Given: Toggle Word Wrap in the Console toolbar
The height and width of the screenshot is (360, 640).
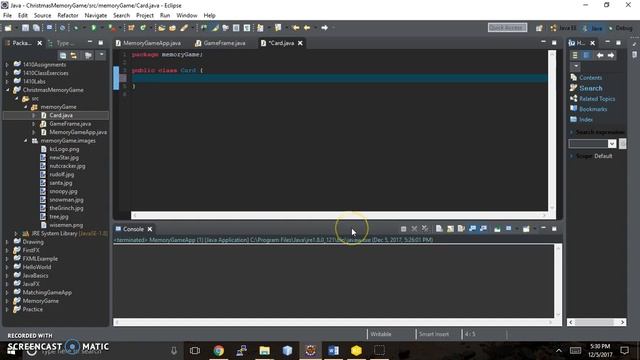Looking at the screenshot, I should (461, 229).
